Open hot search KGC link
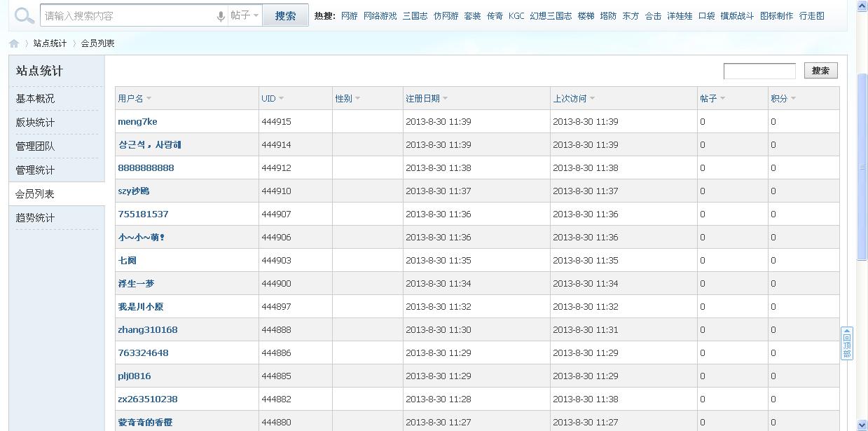 point(516,16)
